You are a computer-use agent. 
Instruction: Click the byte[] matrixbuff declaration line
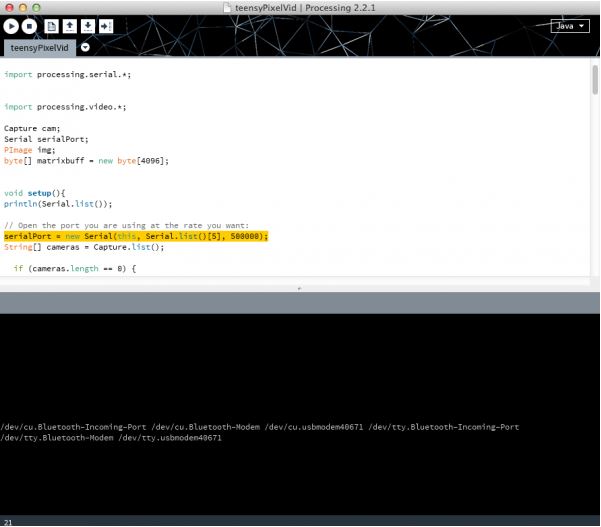pos(86,160)
